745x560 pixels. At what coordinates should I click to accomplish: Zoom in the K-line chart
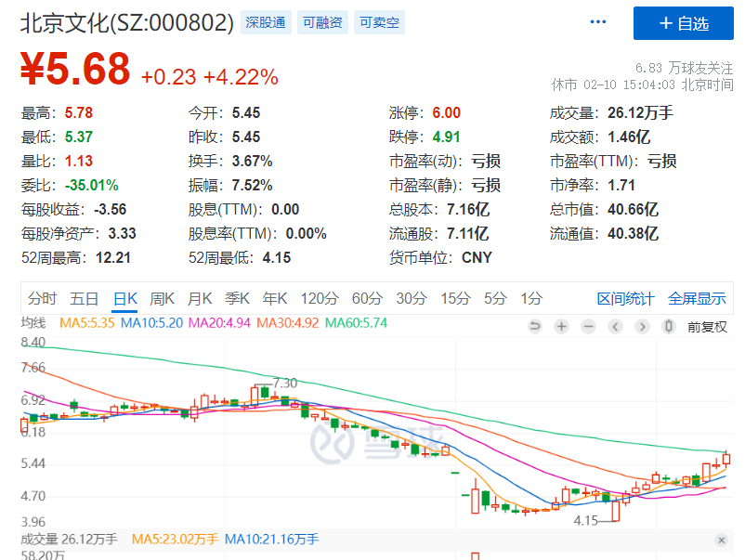point(561,326)
